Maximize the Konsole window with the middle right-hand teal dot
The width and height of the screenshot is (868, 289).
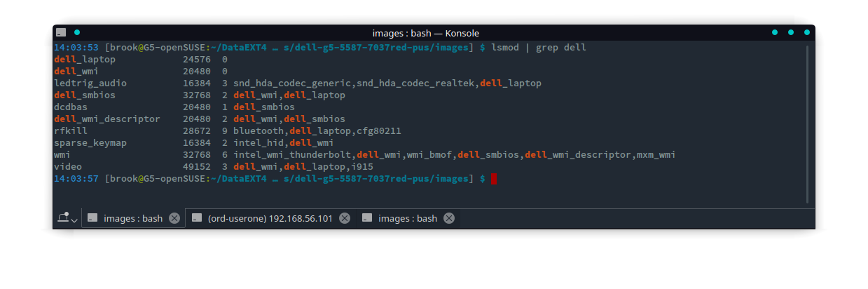tap(791, 32)
